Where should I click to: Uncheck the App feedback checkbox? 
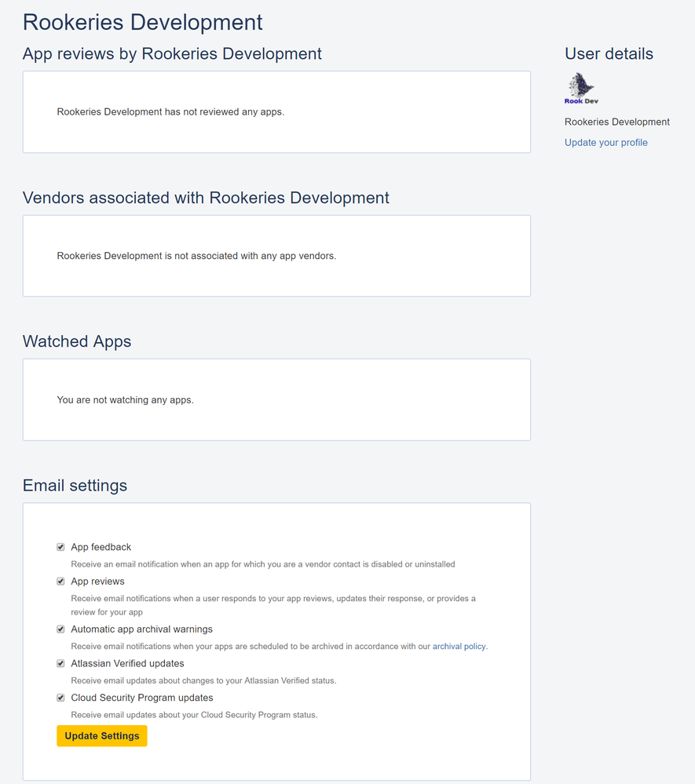point(60,547)
